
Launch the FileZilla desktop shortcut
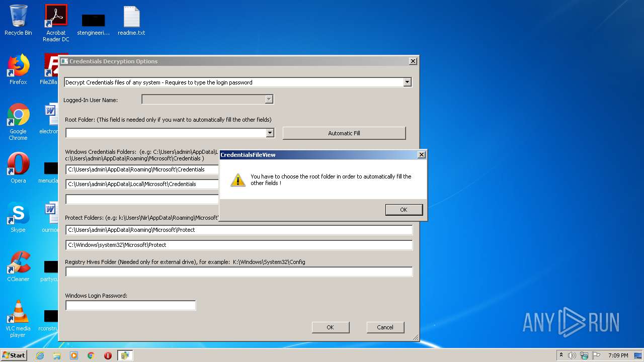[50, 69]
